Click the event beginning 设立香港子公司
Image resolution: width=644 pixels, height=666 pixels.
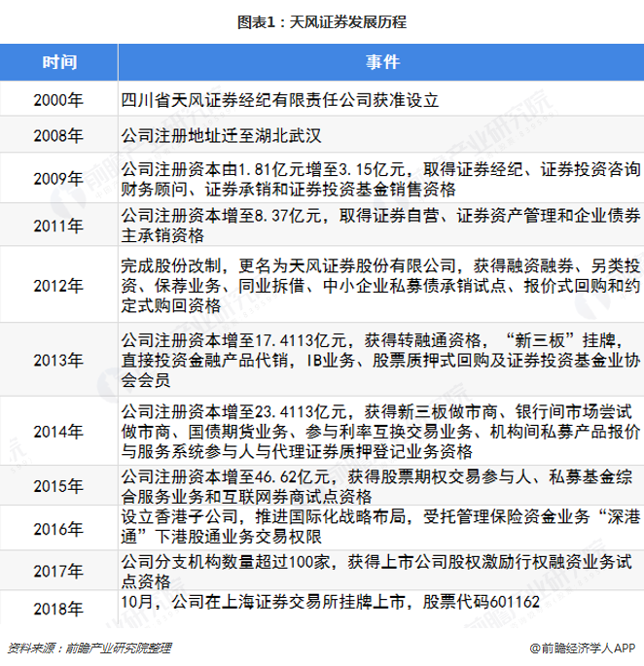pos(381,527)
